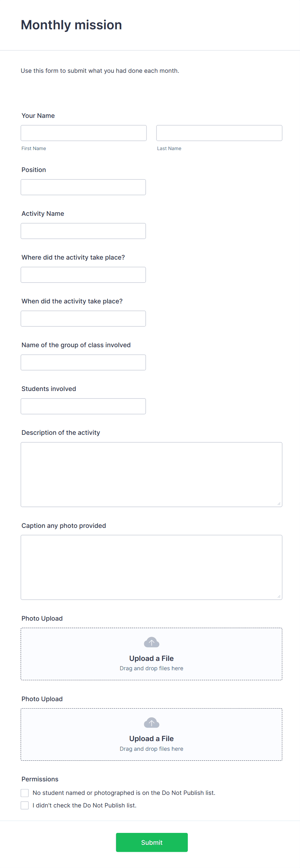The height and width of the screenshot is (868, 300).
Task: Click the Monthly mission form title
Action: click(x=71, y=24)
